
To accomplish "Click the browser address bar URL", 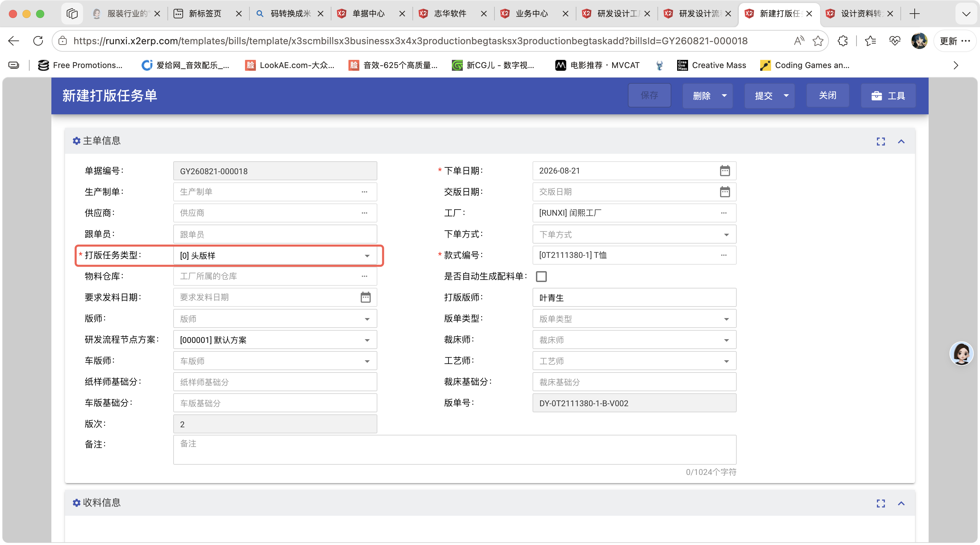I will (x=410, y=41).
